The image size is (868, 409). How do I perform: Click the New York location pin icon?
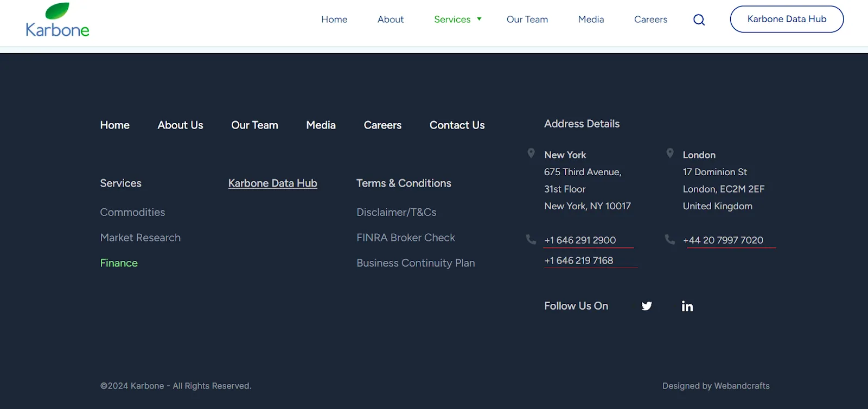pyautogui.click(x=531, y=154)
